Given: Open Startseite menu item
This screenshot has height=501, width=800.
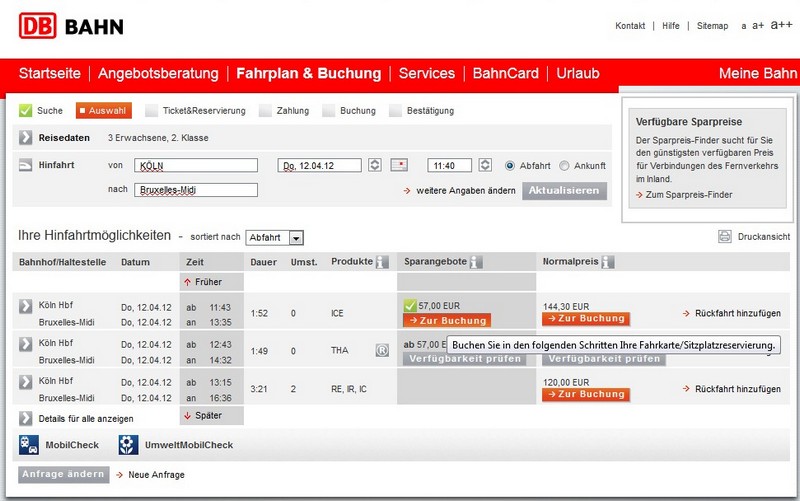Looking at the screenshot, I should [49, 73].
